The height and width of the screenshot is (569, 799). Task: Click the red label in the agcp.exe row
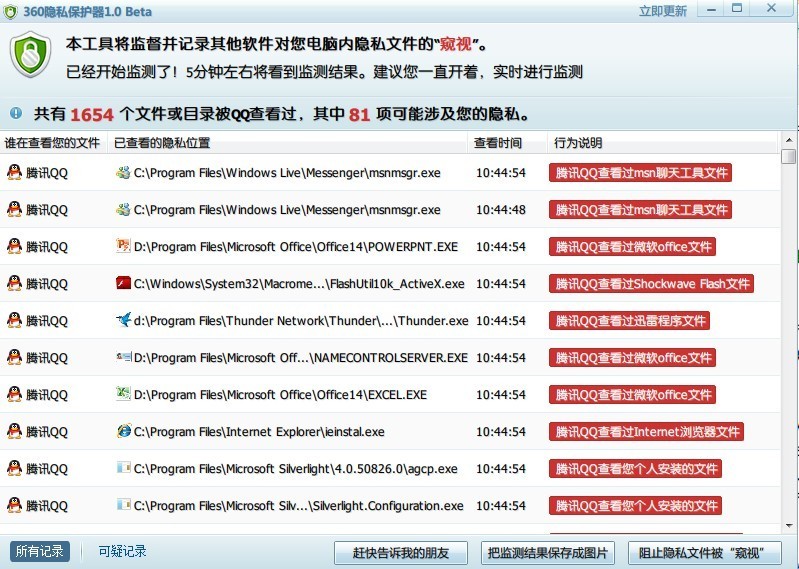[x=635, y=468]
